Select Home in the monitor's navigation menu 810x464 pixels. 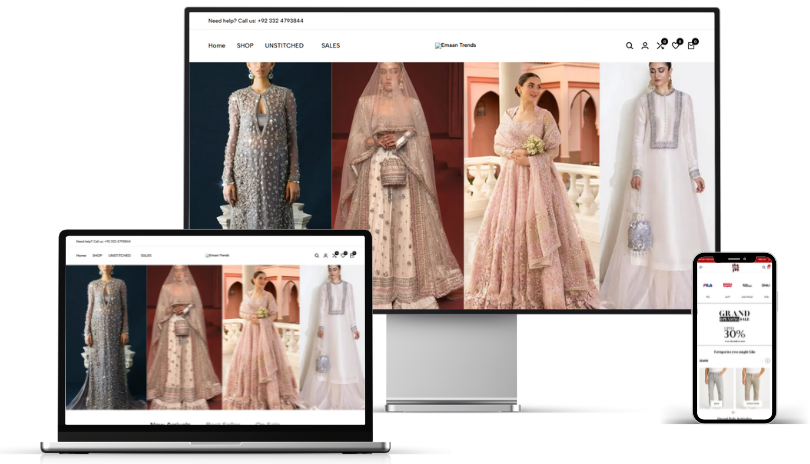(216, 45)
